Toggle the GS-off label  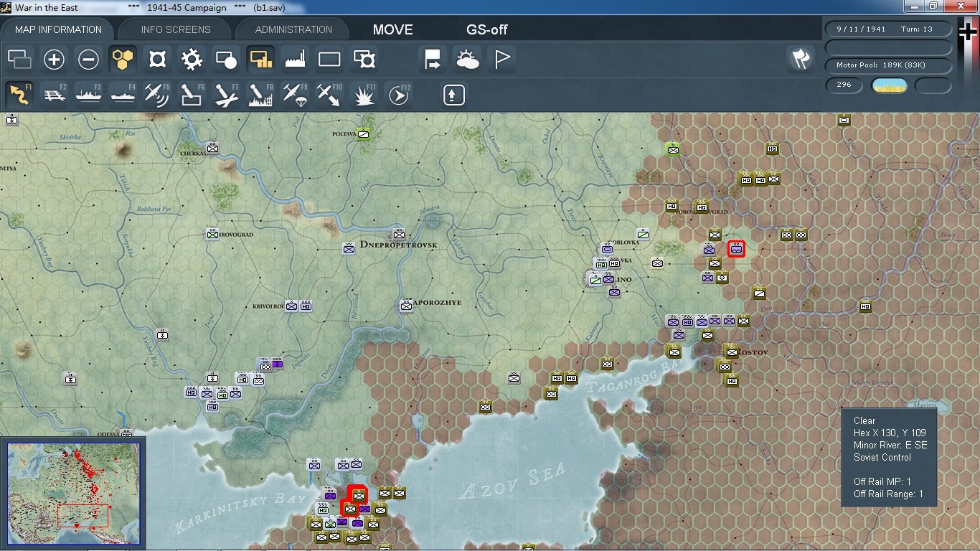click(x=487, y=29)
